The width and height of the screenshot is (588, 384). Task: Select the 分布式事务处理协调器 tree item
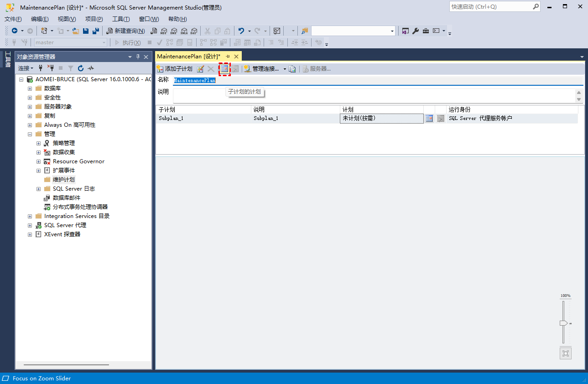80,207
